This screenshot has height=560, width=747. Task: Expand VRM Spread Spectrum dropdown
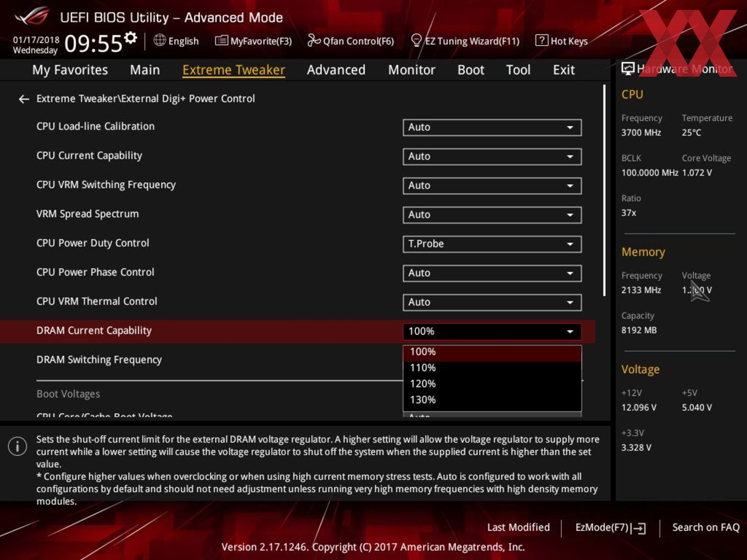[492, 215]
